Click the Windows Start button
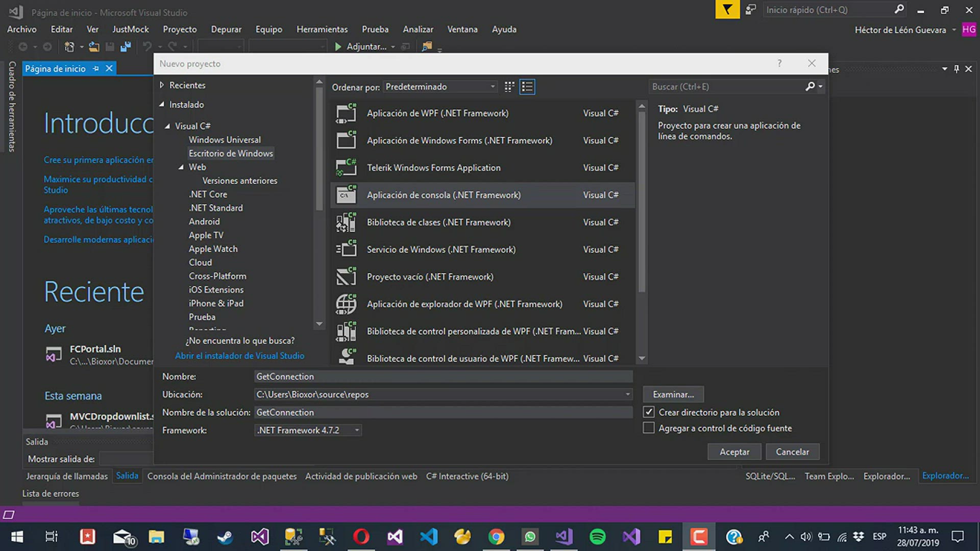The width and height of the screenshot is (980, 551). click(x=17, y=537)
